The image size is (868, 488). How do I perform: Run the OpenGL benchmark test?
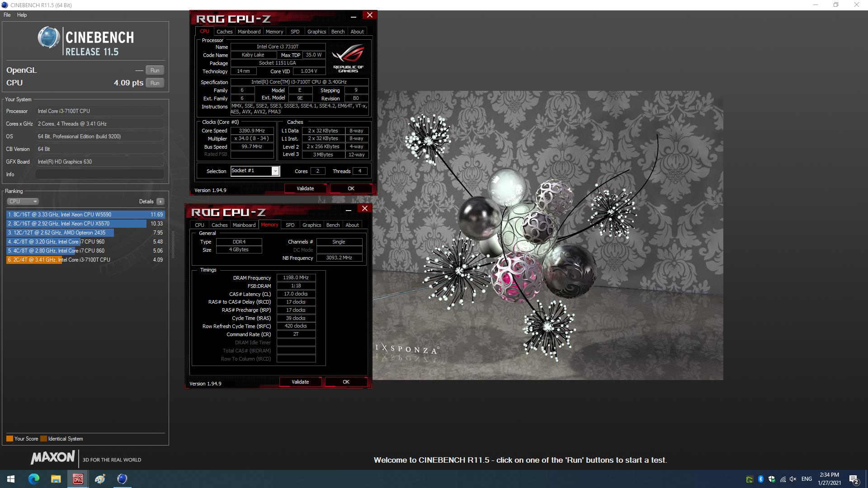pyautogui.click(x=155, y=70)
